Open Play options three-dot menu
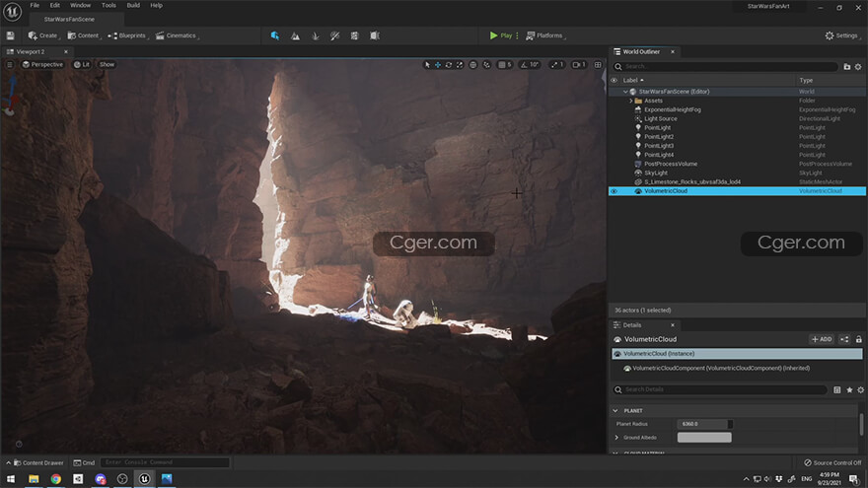The height and width of the screenshot is (488, 868). click(517, 35)
